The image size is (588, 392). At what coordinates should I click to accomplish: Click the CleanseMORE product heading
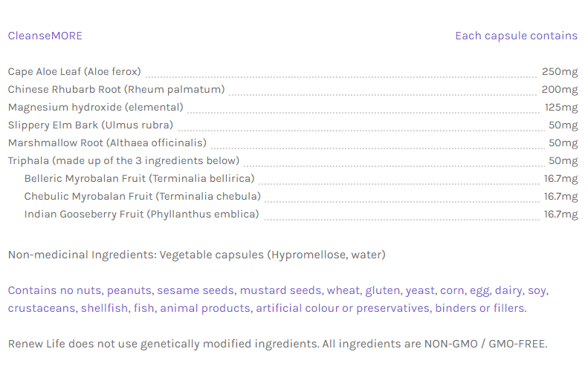pos(45,36)
